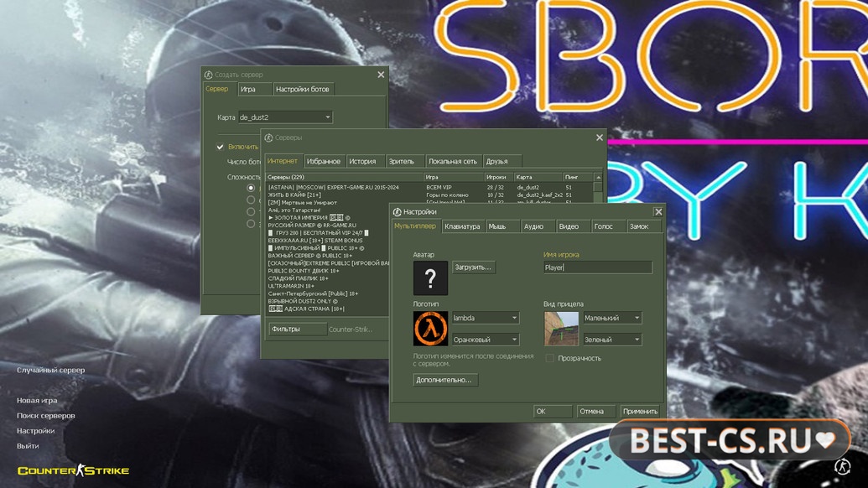Click the Фильтры button
This screenshot has height=488, width=868.
(x=297, y=329)
